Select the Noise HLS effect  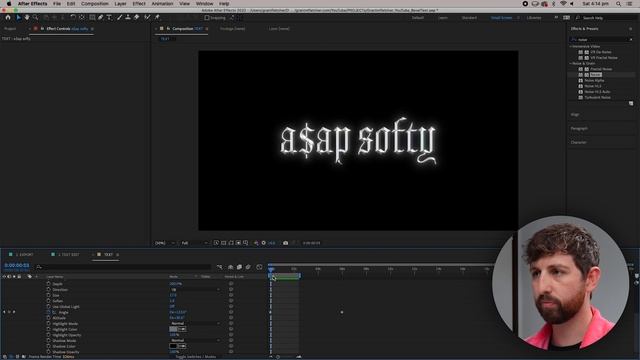pyautogui.click(x=593, y=87)
